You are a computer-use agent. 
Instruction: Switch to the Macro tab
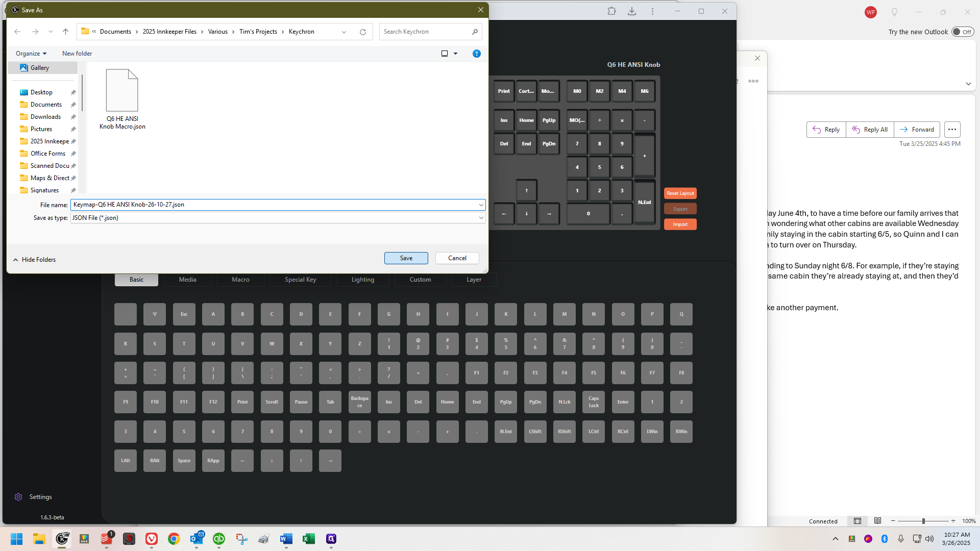click(x=240, y=280)
